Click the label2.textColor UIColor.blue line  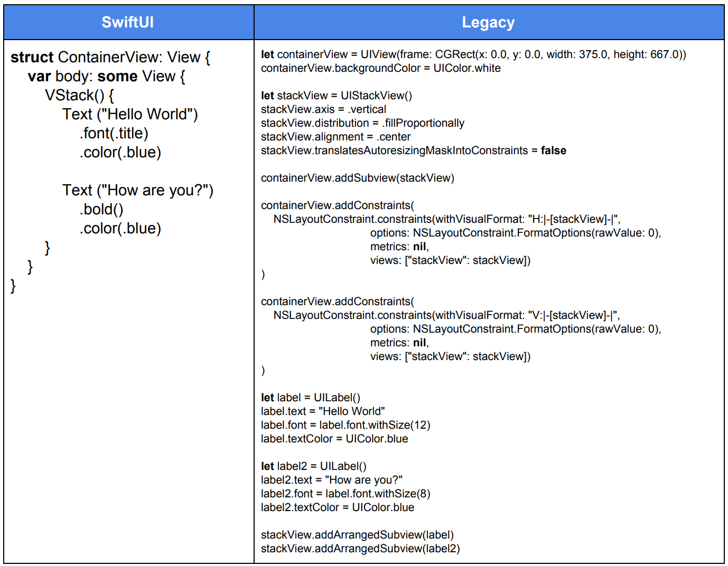(338, 507)
